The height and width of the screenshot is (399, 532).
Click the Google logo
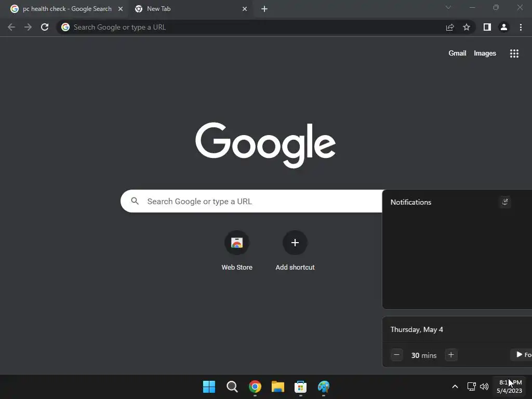[x=265, y=145]
